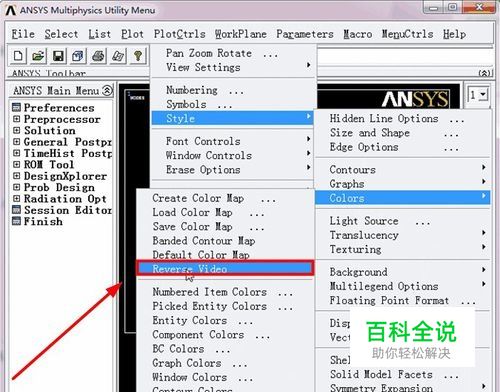The height and width of the screenshot is (392, 500).
Task: Open Translucency submenu
Action: coord(403,235)
